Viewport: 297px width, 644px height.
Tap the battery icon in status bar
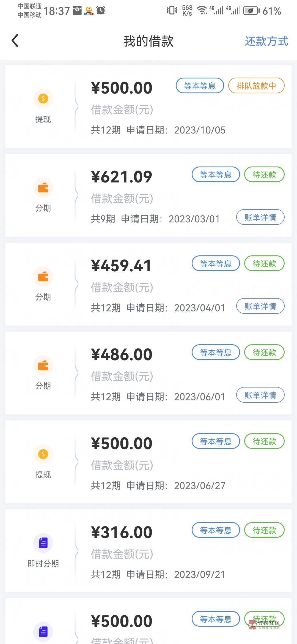(251, 11)
